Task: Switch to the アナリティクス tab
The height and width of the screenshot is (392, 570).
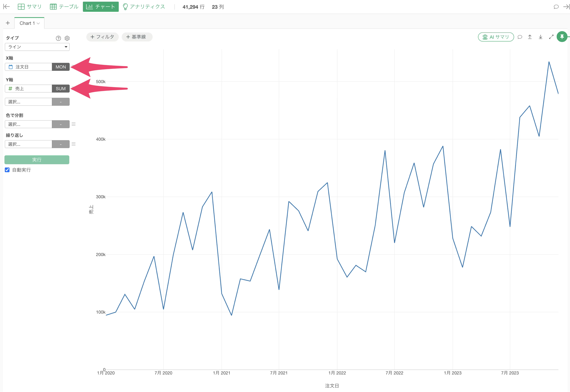Action: click(x=144, y=7)
